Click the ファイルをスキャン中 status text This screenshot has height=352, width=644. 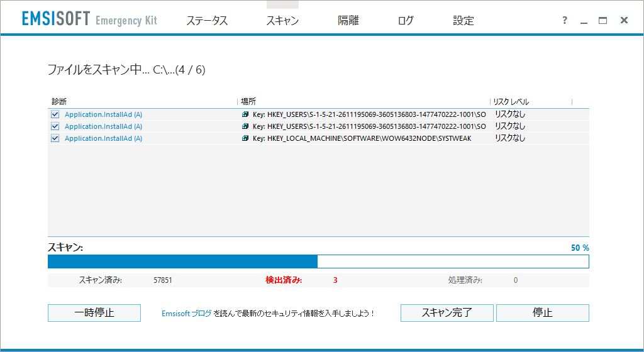click(126, 70)
